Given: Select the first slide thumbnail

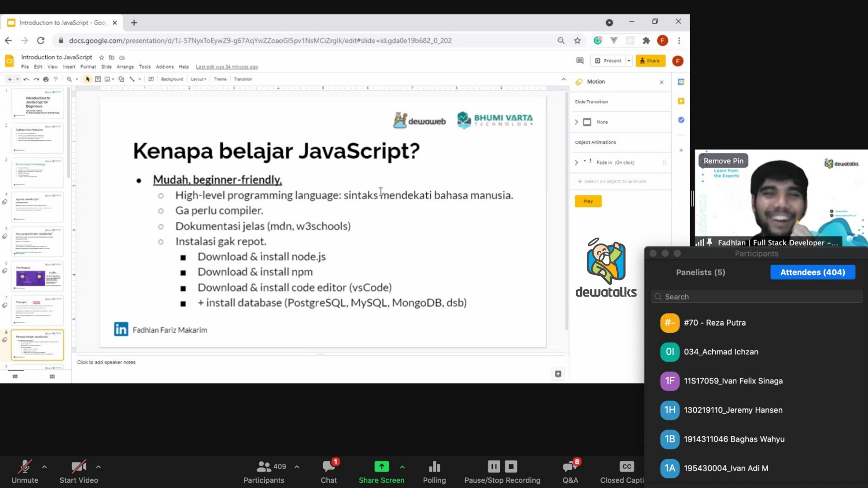Looking at the screenshot, I should coord(37,103).
